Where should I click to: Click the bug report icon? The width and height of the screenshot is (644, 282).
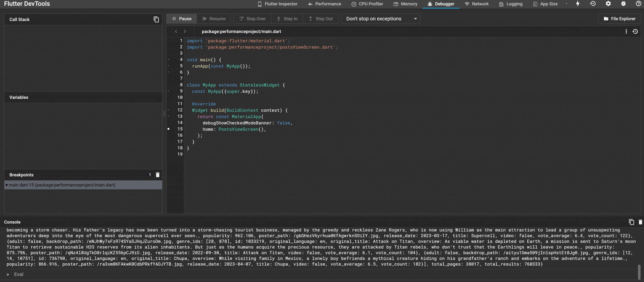(623, 4)
